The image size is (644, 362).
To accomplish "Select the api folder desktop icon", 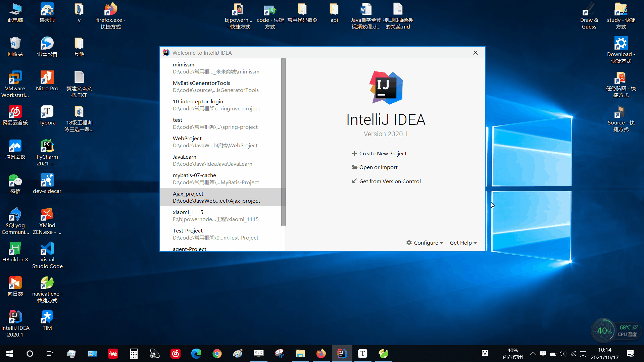I will tap(334, 13).
